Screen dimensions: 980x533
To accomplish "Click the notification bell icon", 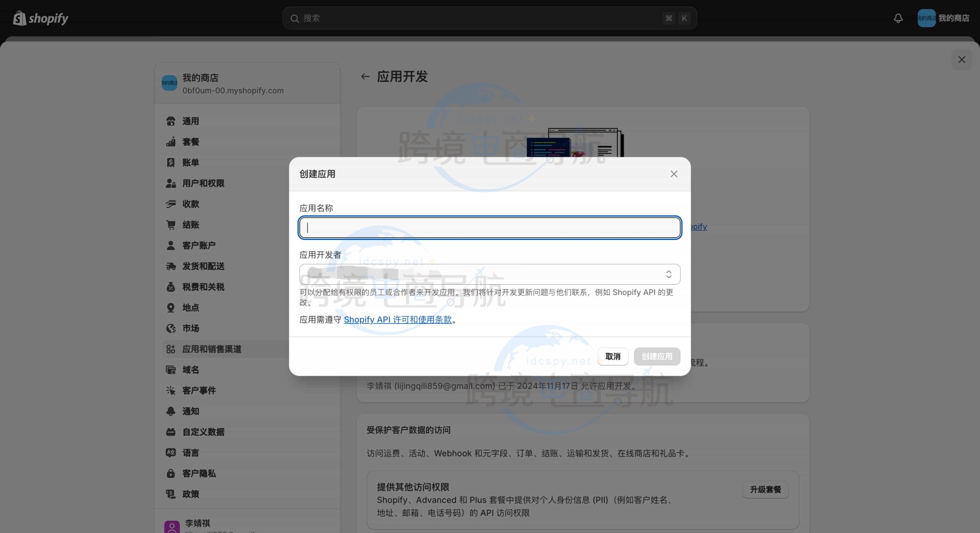I will [898, 18].
